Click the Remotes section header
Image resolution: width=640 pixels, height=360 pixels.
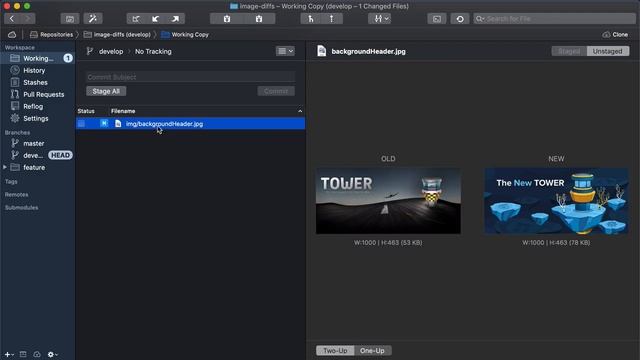pyautogui.click(x=16, y=195)
